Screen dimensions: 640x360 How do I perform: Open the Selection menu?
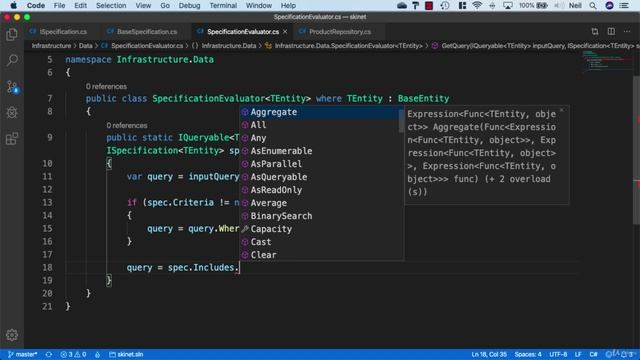click(x=111, y=5)
